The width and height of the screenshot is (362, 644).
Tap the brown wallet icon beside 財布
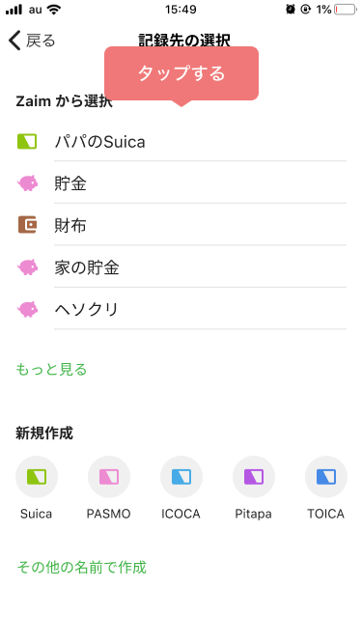(x=27, y=225)
